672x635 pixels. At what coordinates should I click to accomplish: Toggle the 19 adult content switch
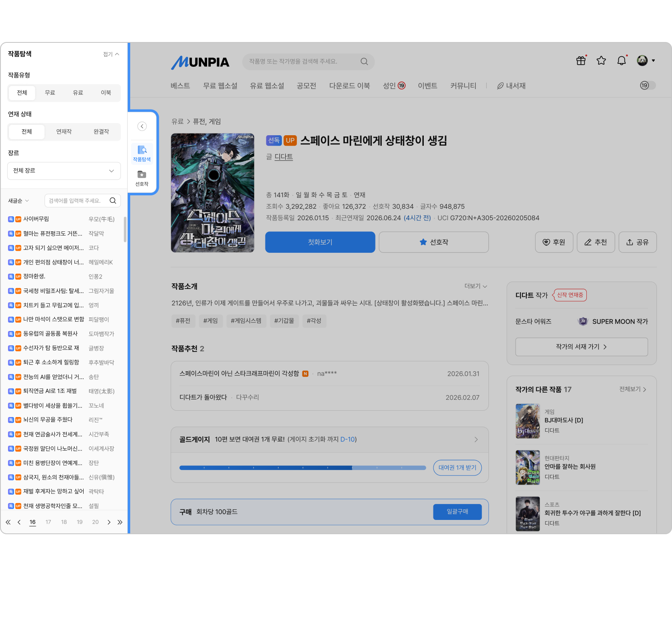pos(648,86)
